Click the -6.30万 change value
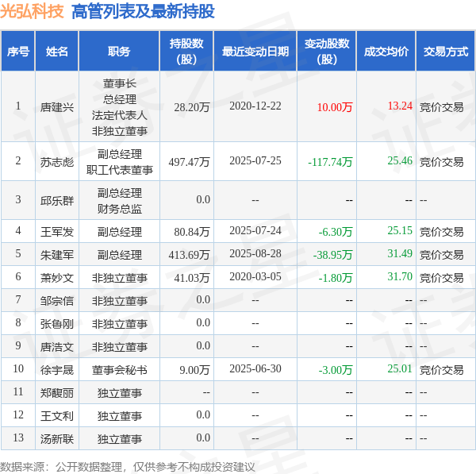Viewport: 476px width, 474px height. pos(336,232)
